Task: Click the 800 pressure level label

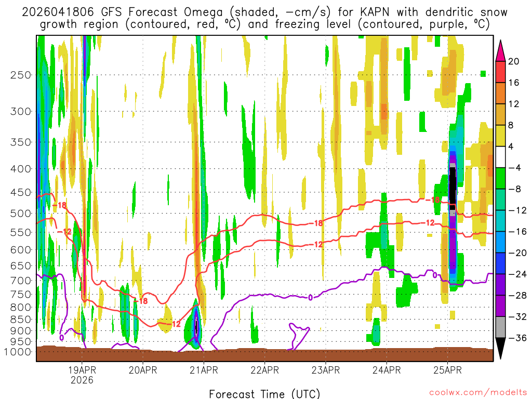Action: tap(21, 308)
